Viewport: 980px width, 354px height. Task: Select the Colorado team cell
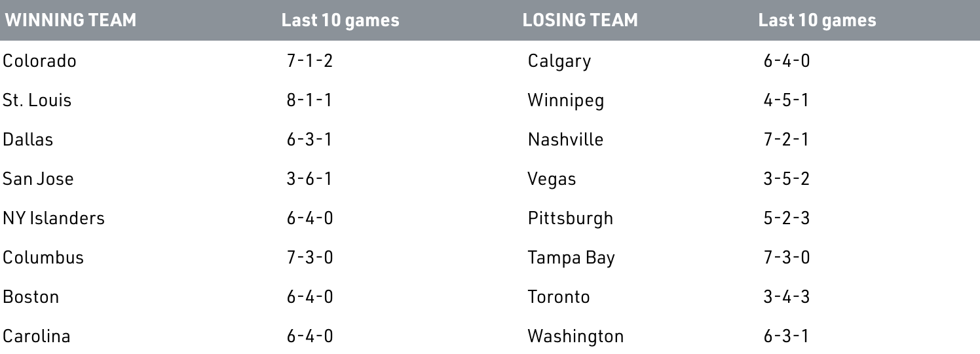(39, 61)
